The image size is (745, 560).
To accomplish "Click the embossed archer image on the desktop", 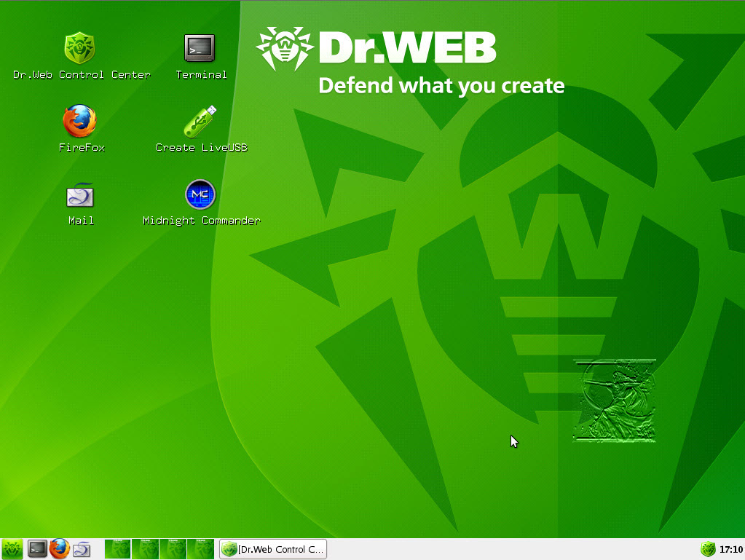I will click(615, 401).
